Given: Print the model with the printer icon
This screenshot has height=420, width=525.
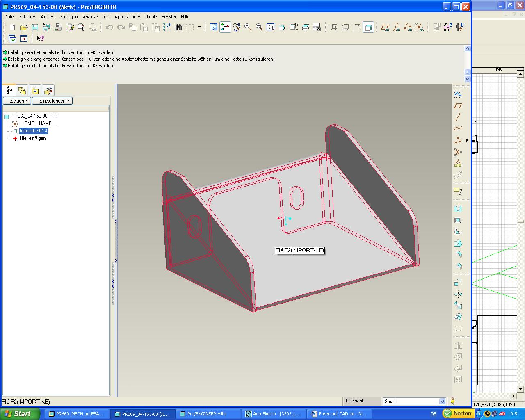Looking at the screenshot, I should pyautogui.click(x=58, y=27).
